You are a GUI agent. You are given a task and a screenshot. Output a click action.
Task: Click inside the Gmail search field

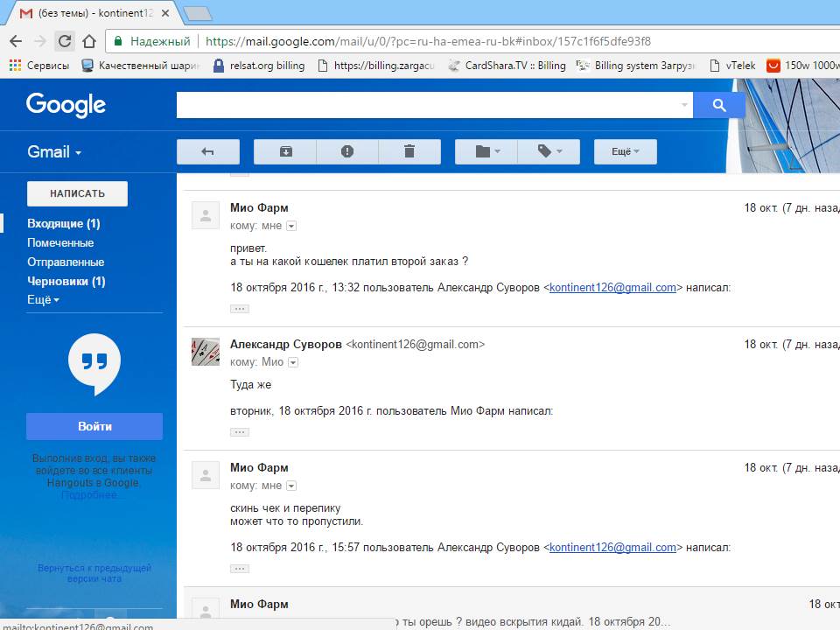(429, 106)
